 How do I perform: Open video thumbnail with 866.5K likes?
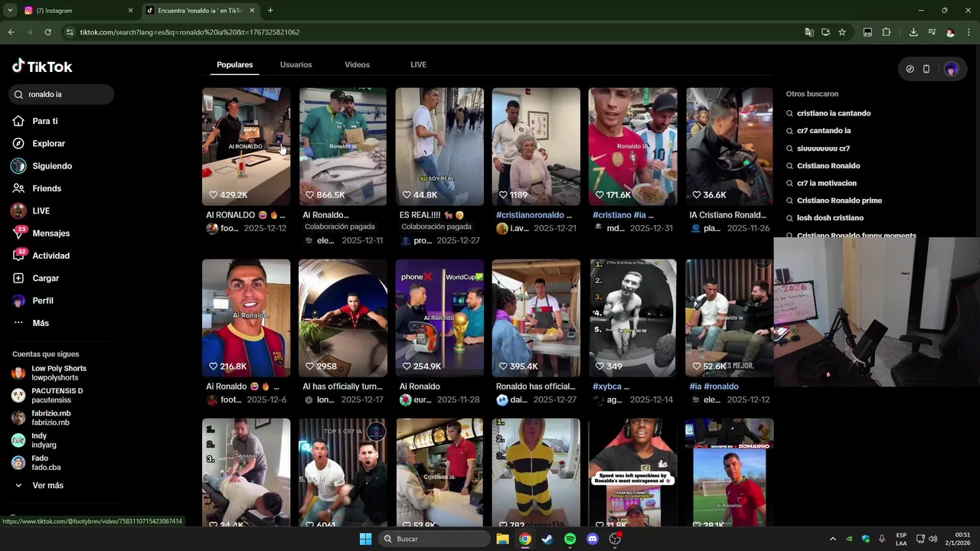342,146
